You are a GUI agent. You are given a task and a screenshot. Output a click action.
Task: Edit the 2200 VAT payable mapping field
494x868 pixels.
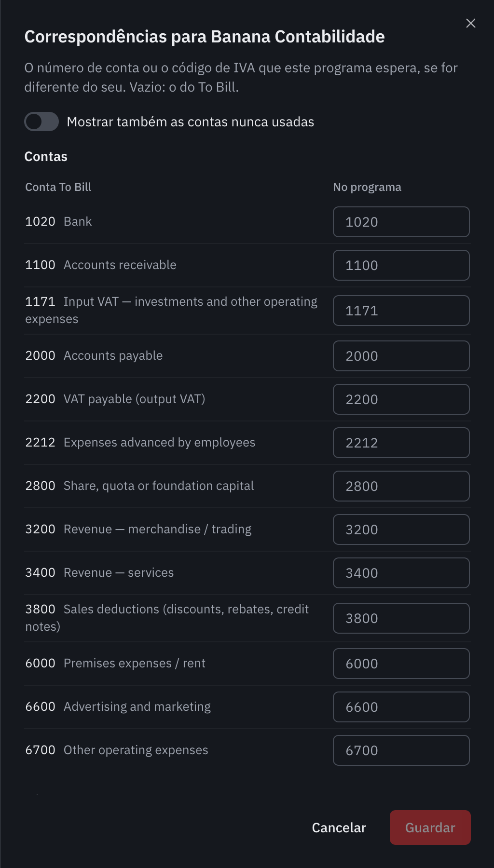click(401, 399)
